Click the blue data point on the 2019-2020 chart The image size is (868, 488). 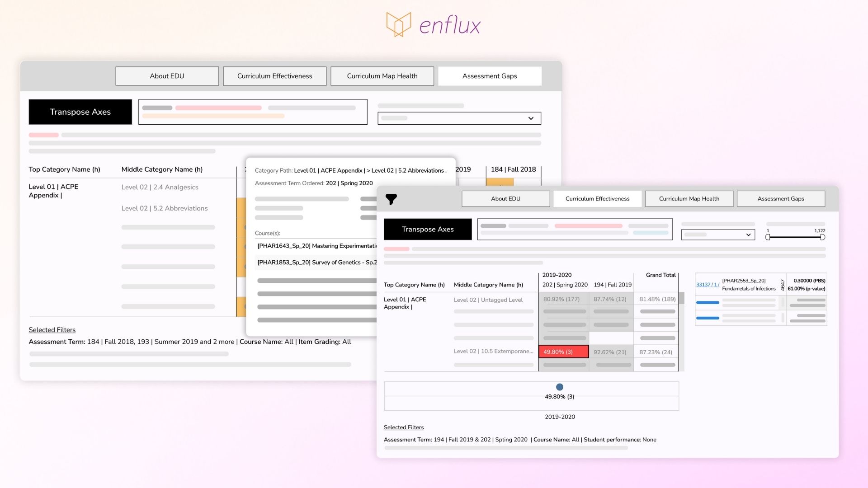click(559, 387)
